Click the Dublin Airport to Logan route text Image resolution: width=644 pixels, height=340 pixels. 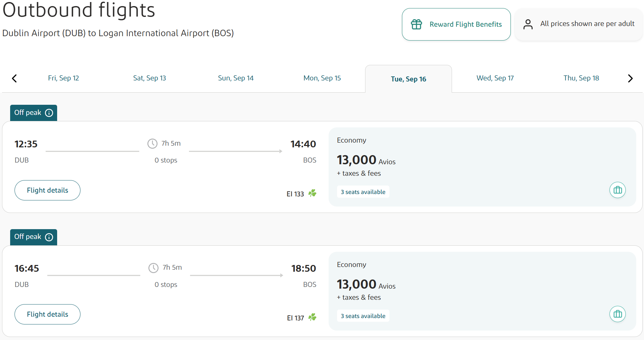118,33
